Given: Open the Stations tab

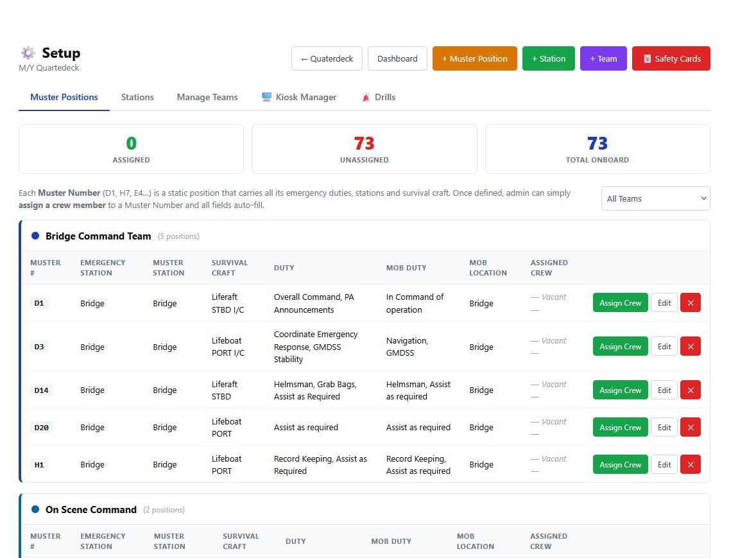Looking at the screenshot, I should pos(137,97).
